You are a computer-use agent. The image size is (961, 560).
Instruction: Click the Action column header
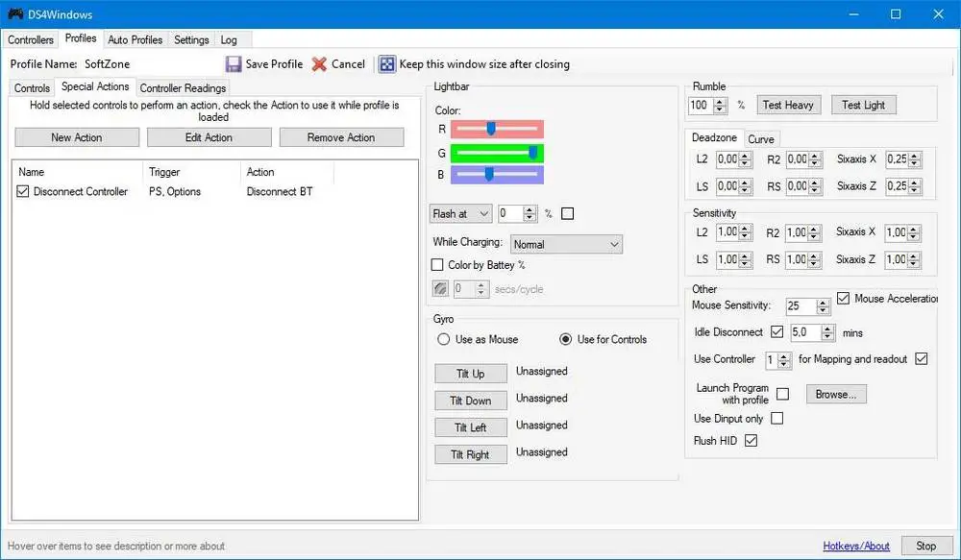(x=286, y=172)
